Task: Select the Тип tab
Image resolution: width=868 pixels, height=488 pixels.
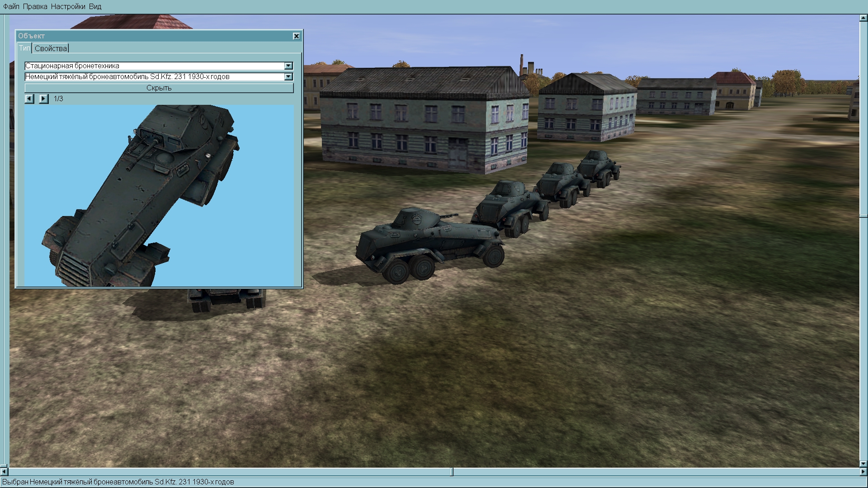Action: click(24, 48)
